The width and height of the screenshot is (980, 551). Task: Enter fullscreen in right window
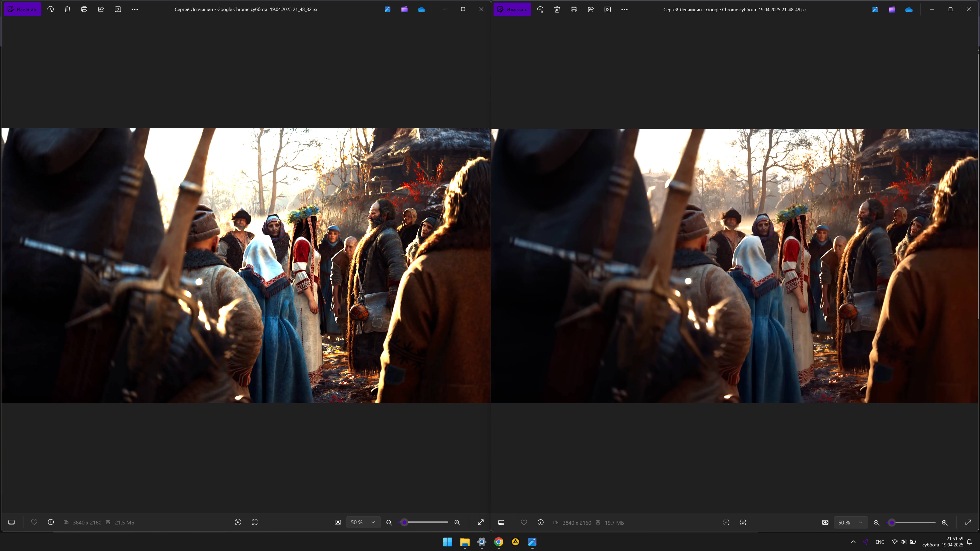968,522
